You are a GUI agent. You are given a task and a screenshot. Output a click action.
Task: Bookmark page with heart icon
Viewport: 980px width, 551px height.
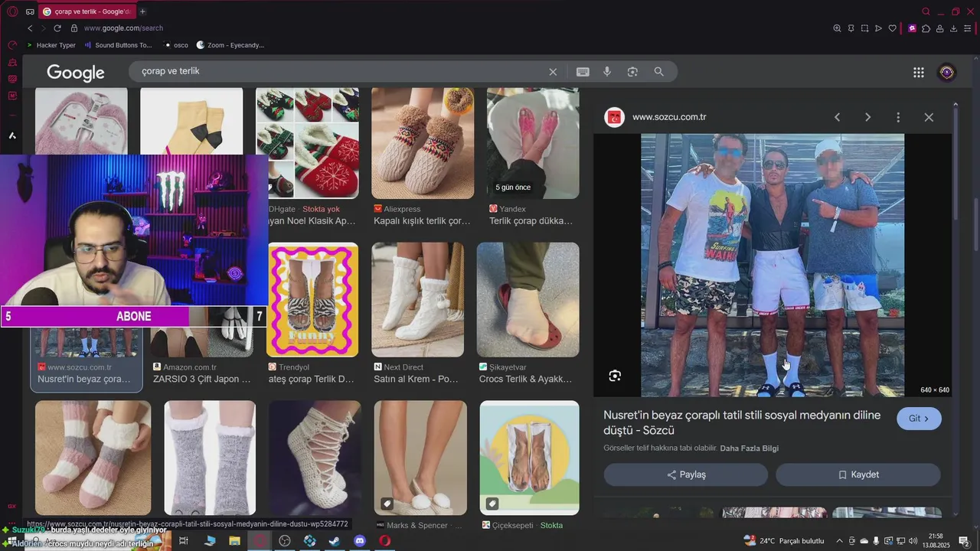click(x=892, y=28)
